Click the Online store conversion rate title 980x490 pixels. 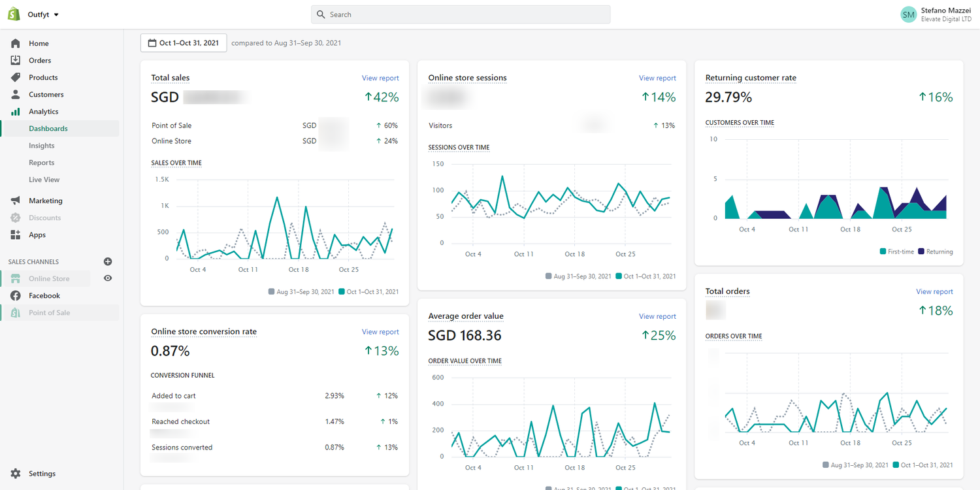click(x=204, y=332)
